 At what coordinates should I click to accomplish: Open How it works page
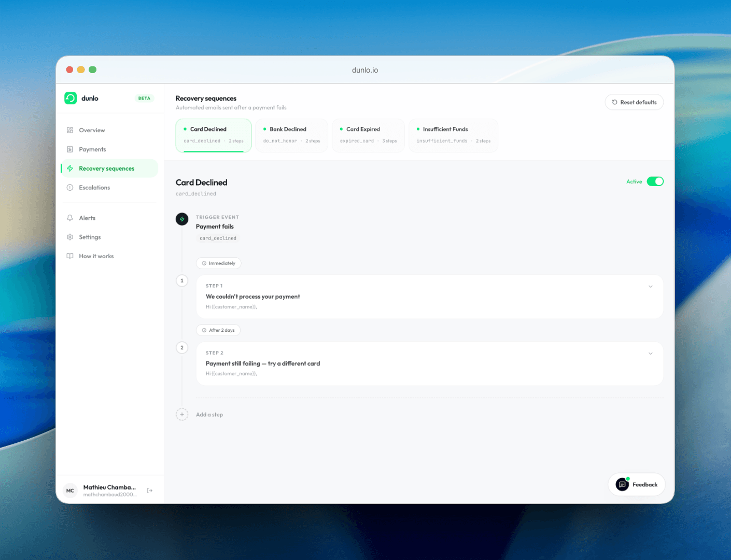109,256
